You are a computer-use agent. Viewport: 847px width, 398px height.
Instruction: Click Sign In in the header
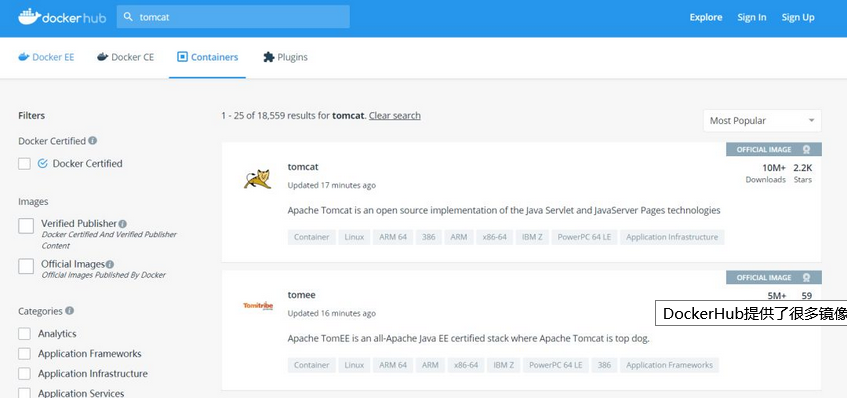point(751,17)
